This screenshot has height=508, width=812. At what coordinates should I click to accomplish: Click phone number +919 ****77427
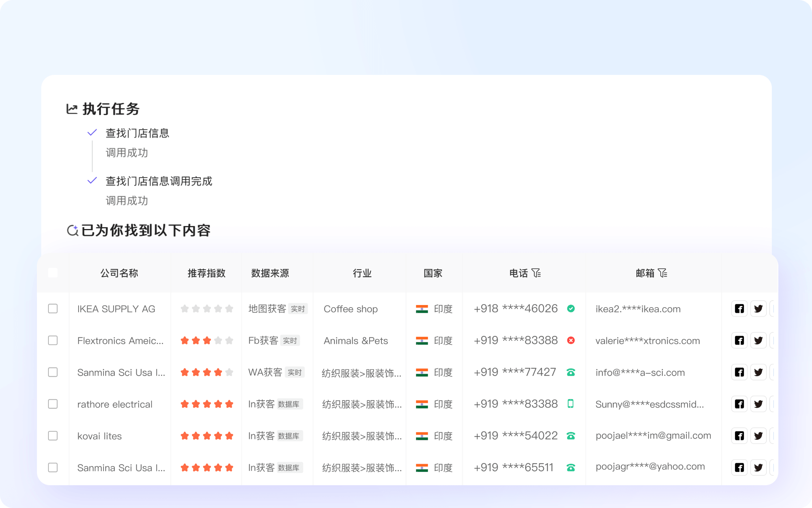515,372
